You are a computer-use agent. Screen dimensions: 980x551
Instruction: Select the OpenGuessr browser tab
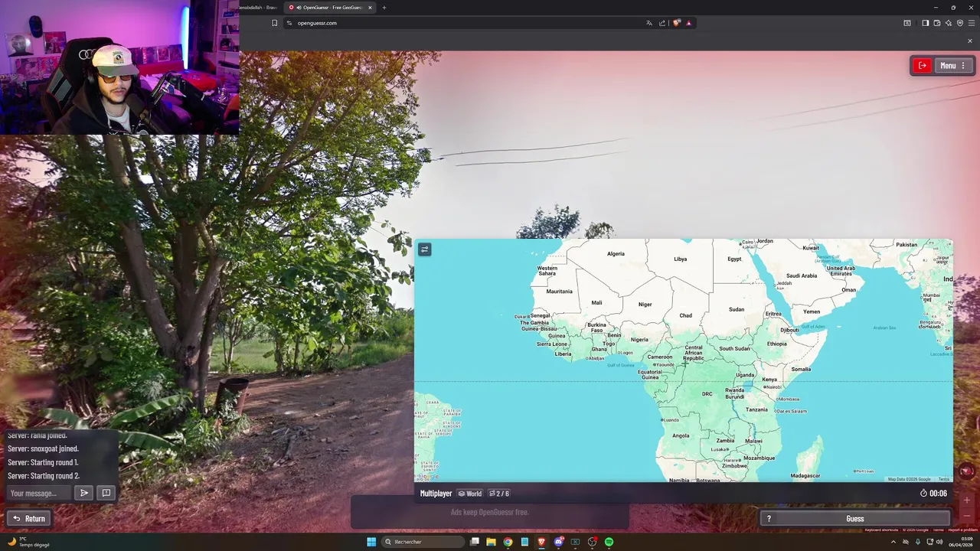click(x=329, y=8)
